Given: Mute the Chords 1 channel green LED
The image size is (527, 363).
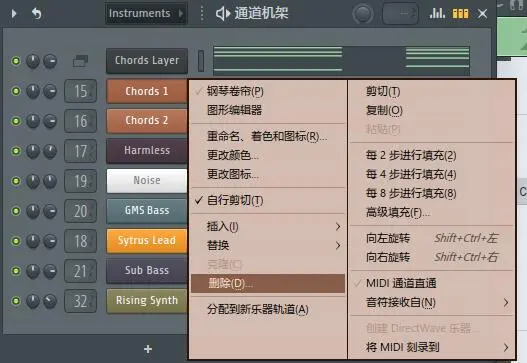Looking at the screenshot, I should click(x=16, y=91).
